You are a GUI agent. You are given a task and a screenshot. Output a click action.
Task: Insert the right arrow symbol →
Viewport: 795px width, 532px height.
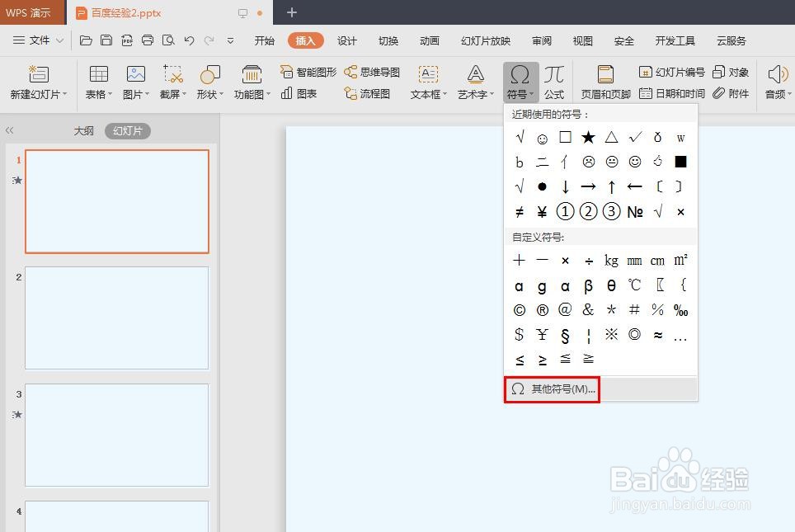588,186
